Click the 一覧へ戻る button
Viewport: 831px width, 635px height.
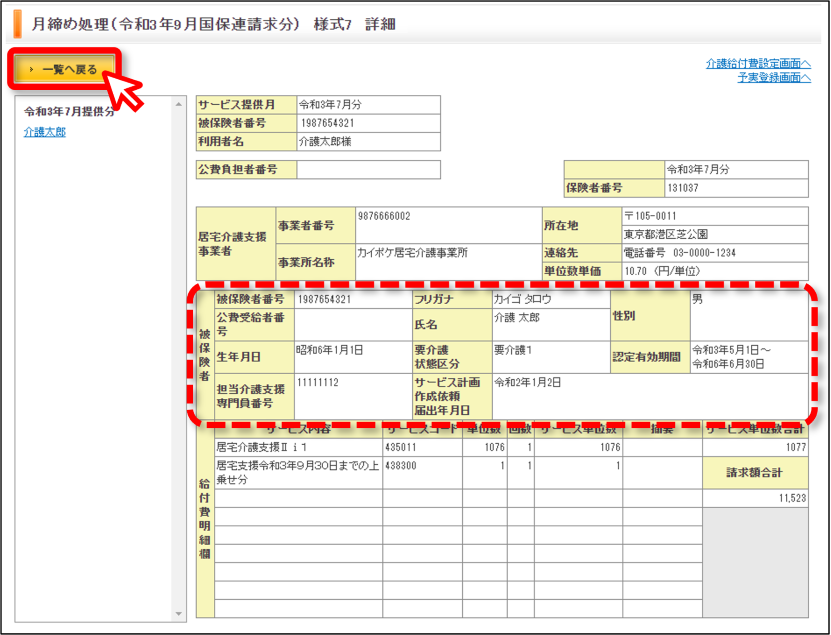(64, 69)
